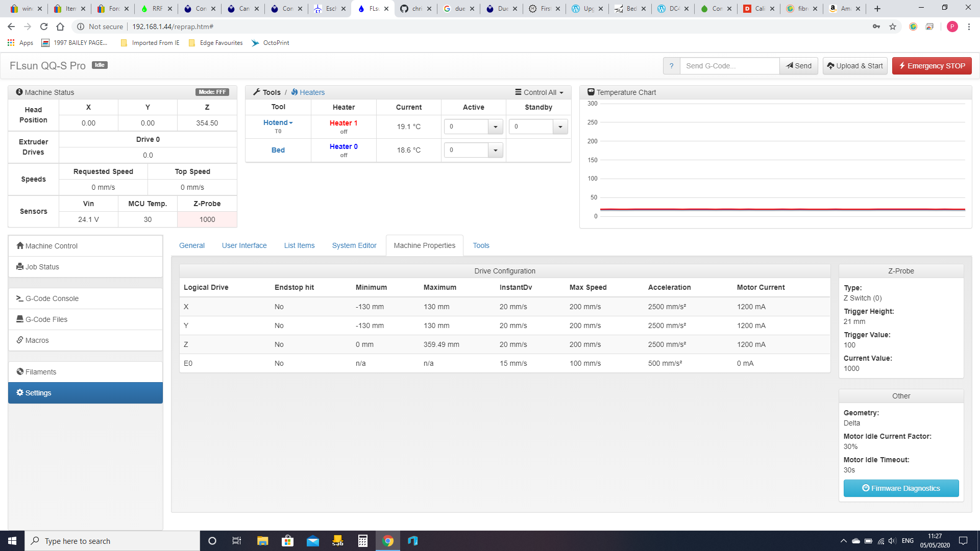Open 1997 BAILEY PAGE bookmark
The width and height of the screenshot is (980, 551).
(75, 43)
